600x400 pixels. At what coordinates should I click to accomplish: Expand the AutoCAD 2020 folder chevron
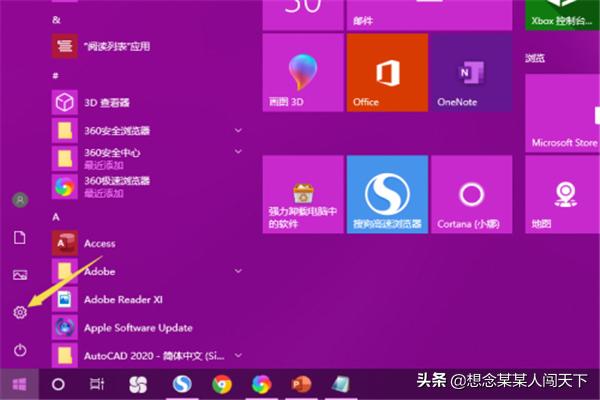238,356
